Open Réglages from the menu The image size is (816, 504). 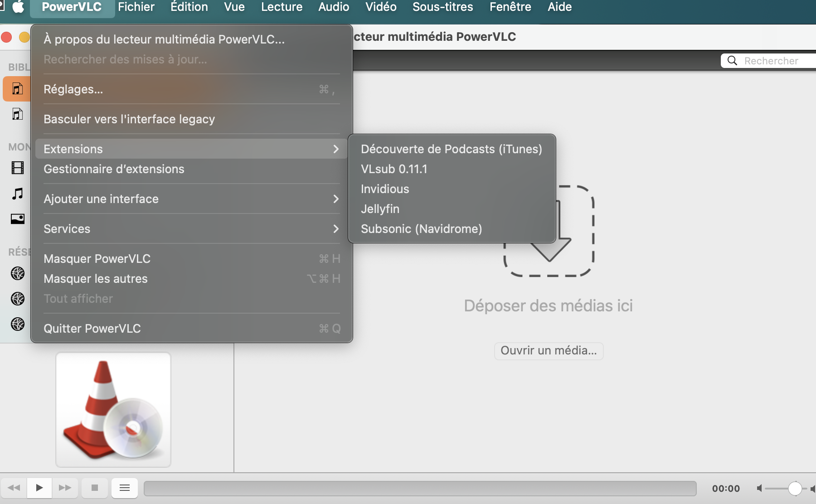point(191,89)
